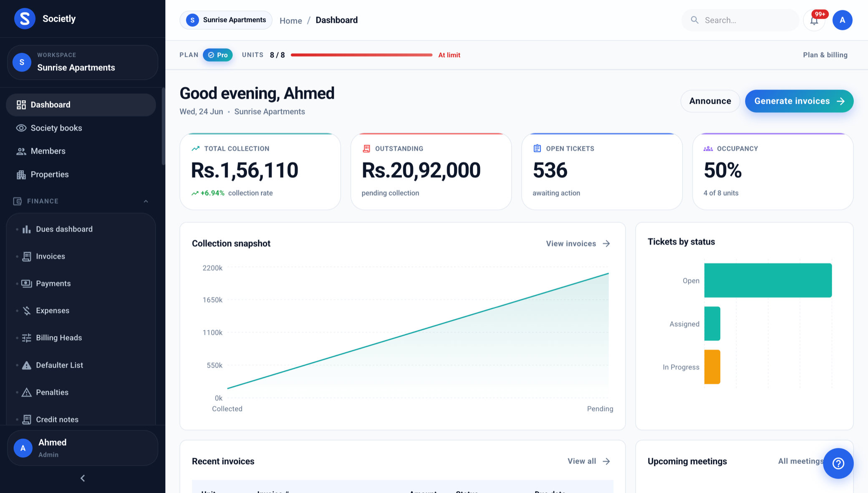Screen dimensions: 868x493
Task: Click the Open Tickets clipboard icon
Action: pyautogui.click(x=537, y=148)
